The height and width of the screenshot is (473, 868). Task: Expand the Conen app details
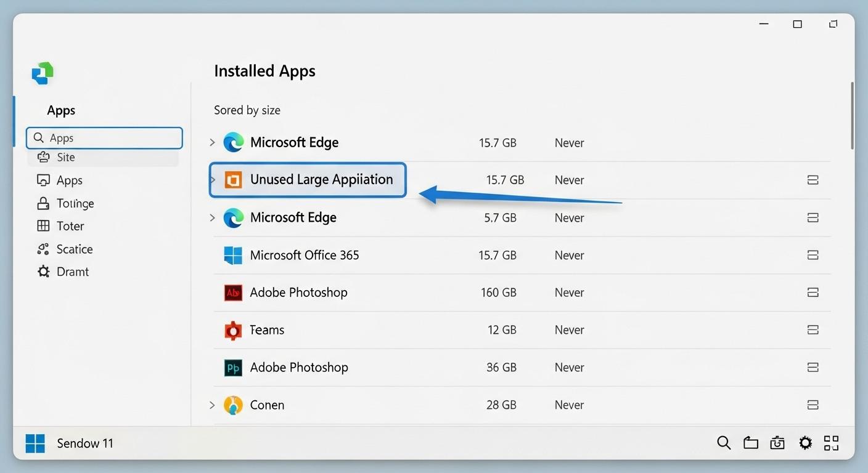pos(212,405)
